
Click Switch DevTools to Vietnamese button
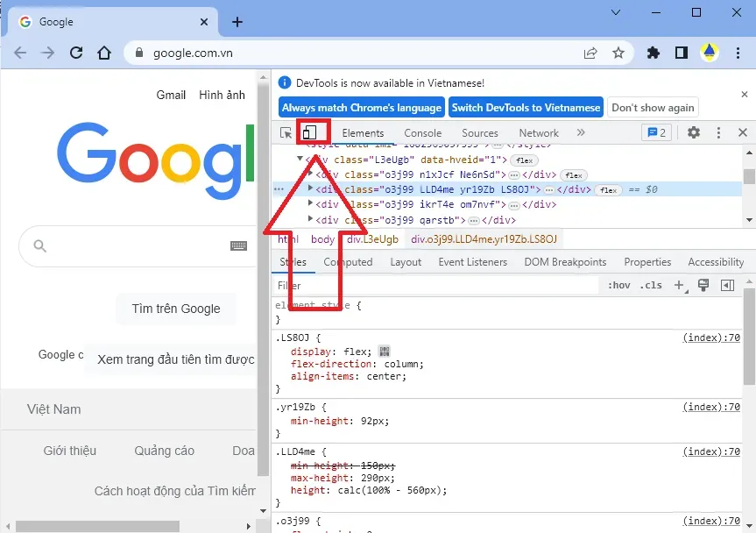[x=526, y=108]
